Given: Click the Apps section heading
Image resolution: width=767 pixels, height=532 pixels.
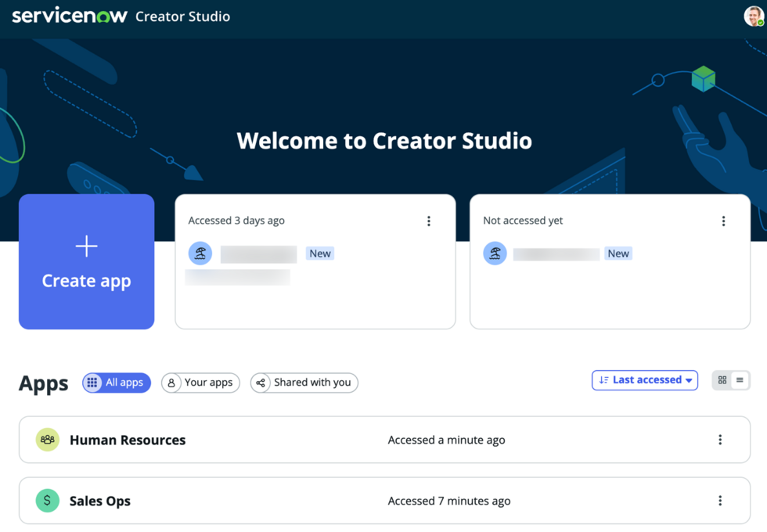Looking at the screenshot, I should [x=44, y=384].
